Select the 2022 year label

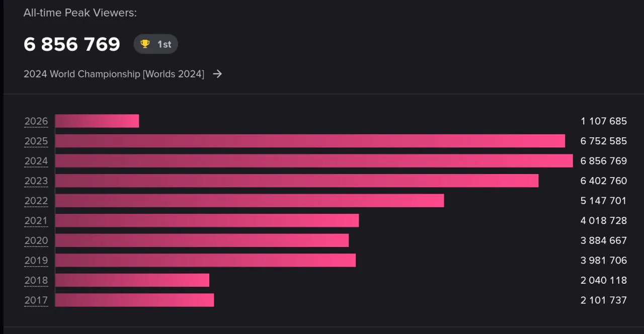point(36,201)
